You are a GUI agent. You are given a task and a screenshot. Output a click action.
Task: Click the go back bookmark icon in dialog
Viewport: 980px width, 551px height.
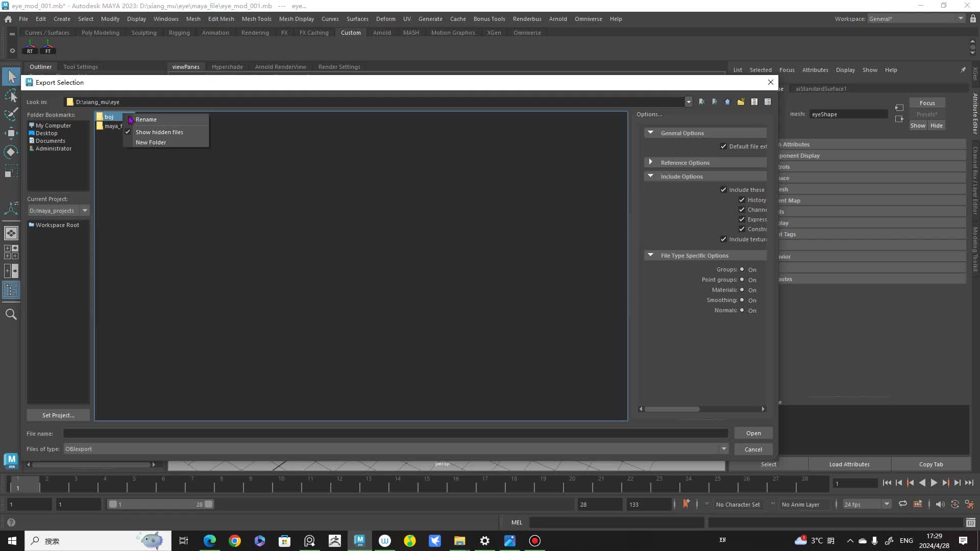(702, 102)
